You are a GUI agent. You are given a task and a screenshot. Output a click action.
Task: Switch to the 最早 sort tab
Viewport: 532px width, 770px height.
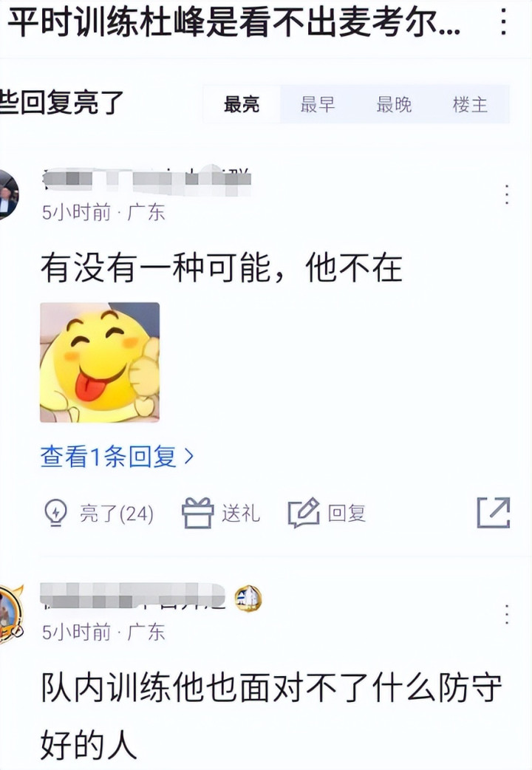point(317,104)
